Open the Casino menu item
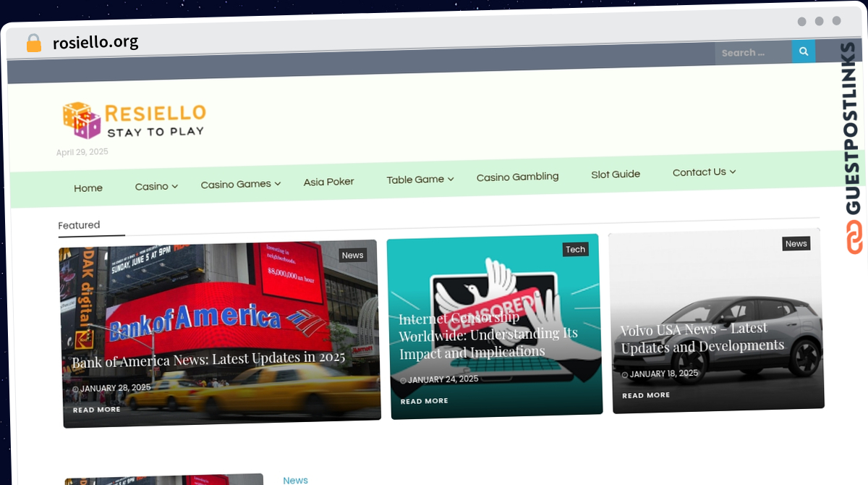Viewport: 868px width, 485px height. tap(152, 187)
